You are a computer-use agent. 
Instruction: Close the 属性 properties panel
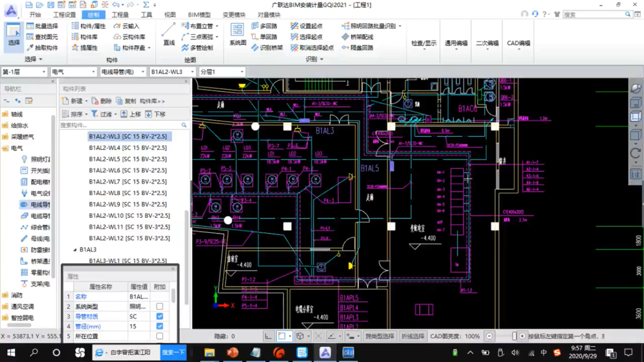click(x=173, y=269)
